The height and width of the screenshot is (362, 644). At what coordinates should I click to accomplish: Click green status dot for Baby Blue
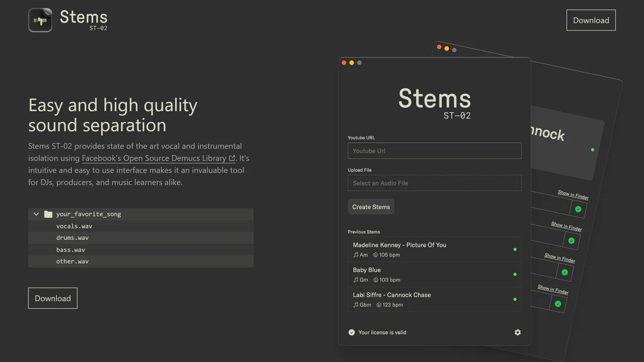515,275
